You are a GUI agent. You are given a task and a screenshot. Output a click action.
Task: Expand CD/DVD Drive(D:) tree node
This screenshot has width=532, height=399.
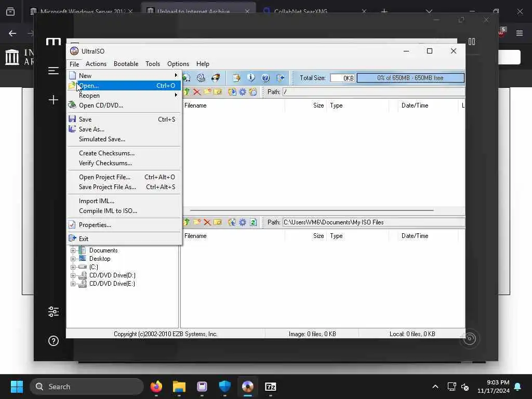click(x=73, y=275)
